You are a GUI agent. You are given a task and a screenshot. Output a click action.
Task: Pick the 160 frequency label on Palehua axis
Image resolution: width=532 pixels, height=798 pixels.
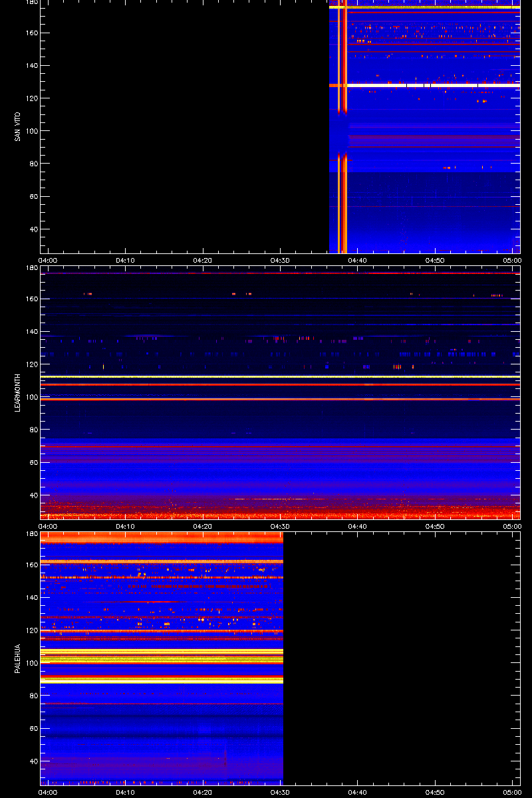[x=32, y=565]
